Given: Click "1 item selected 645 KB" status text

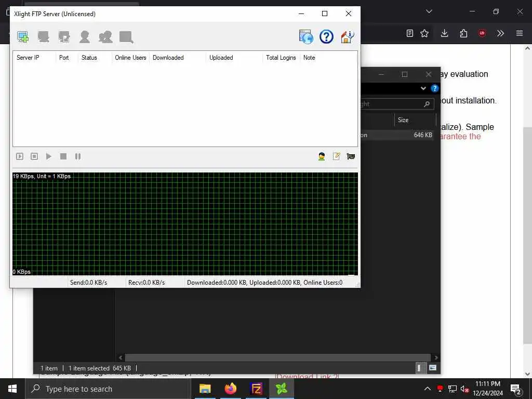Looking at the screenshot, I should (99, 368).
